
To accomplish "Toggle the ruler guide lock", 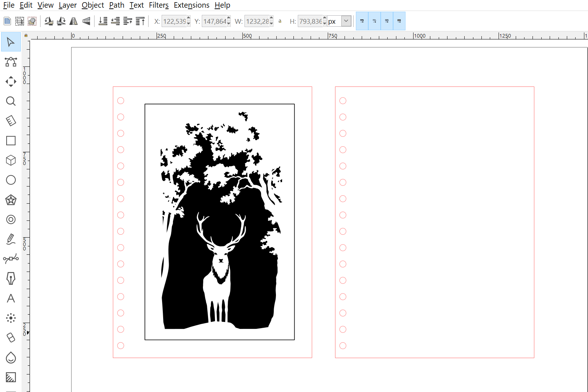I will click(x=26, y=35).
